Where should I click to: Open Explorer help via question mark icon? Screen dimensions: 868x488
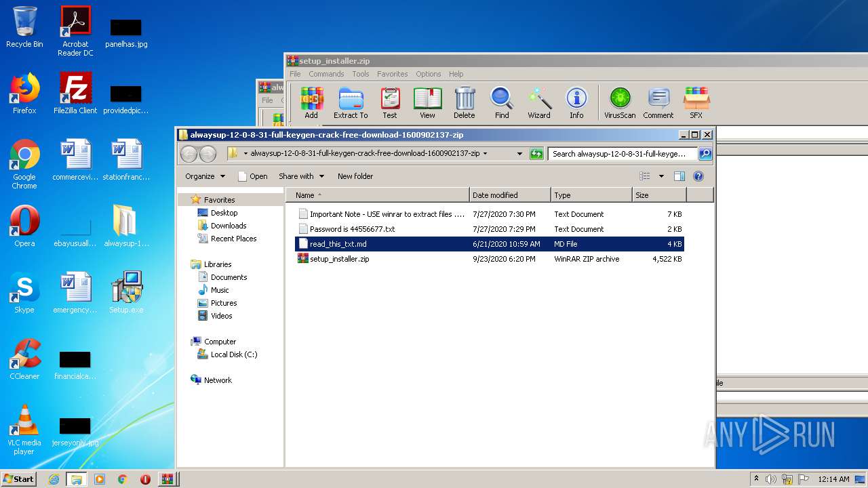click(x=698, y=176)
